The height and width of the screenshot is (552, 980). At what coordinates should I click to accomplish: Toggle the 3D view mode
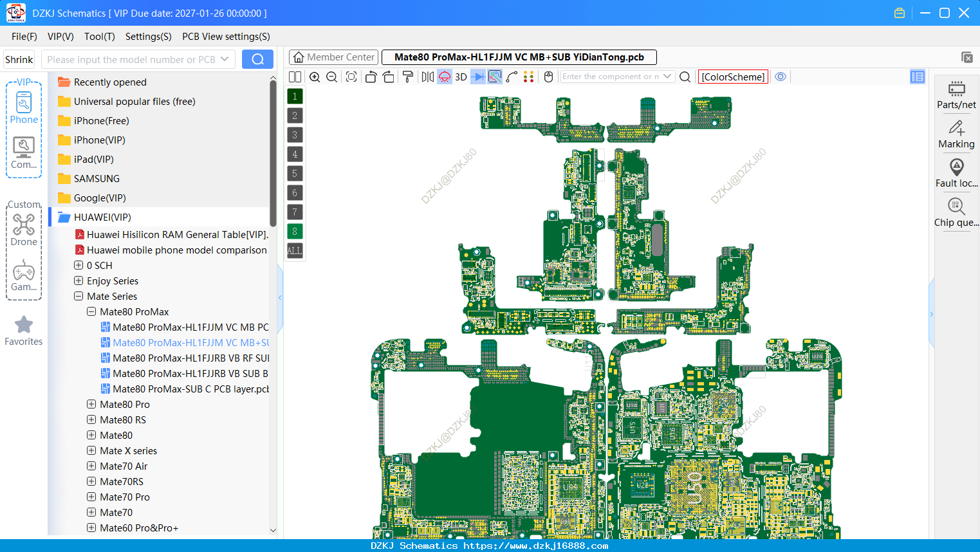tap(461, 77)
